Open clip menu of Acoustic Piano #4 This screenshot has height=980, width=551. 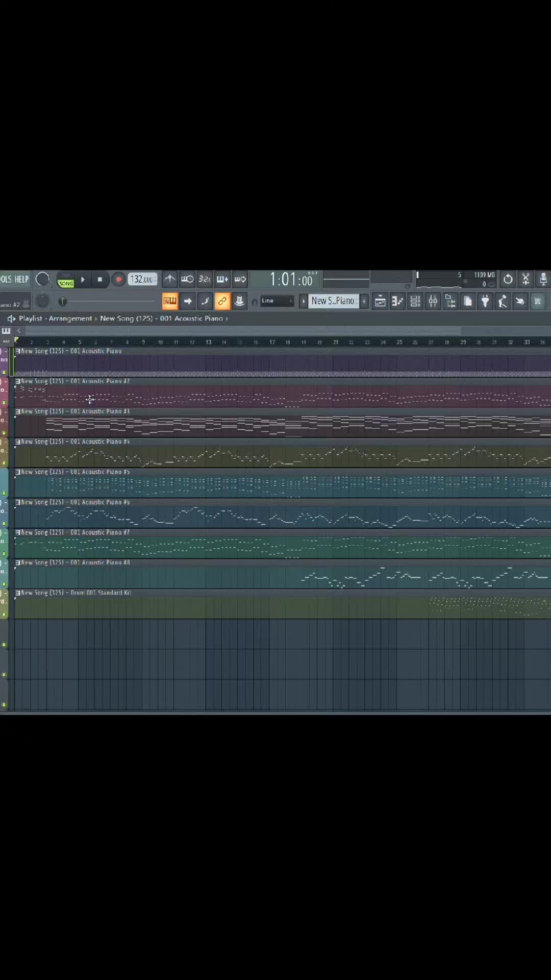click(x=18, y=442)
